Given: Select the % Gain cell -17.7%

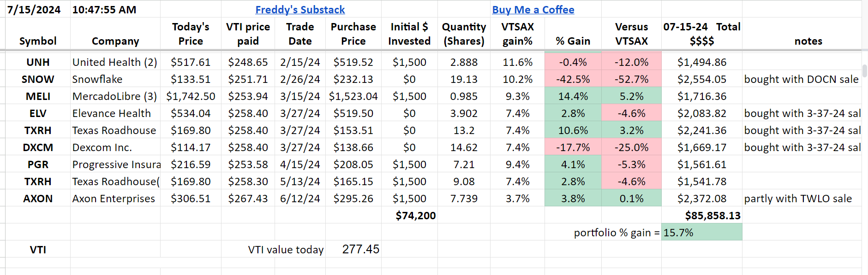Looking at the screenshot, I should coord(573,147).
